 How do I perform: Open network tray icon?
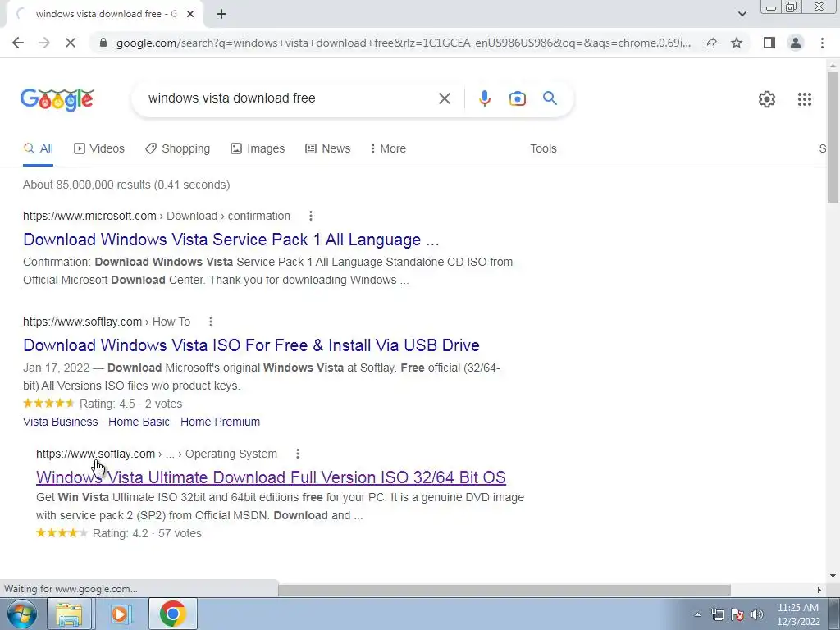[x=717, y=614]
